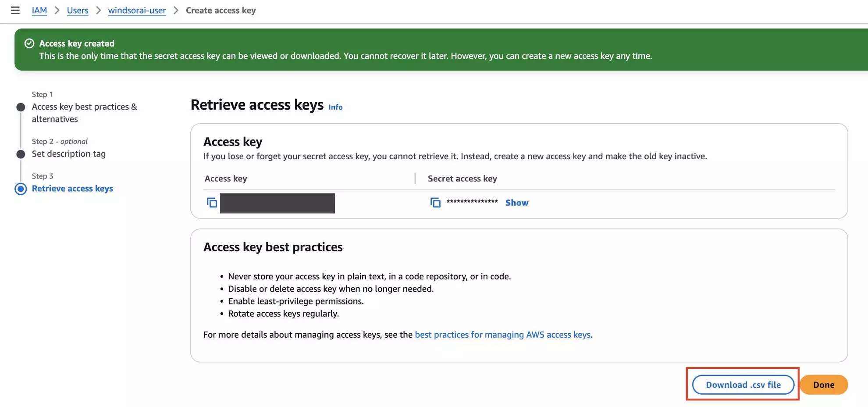Click the Step 2 circle indicator

pyautogui.click(x=21, y=154)
